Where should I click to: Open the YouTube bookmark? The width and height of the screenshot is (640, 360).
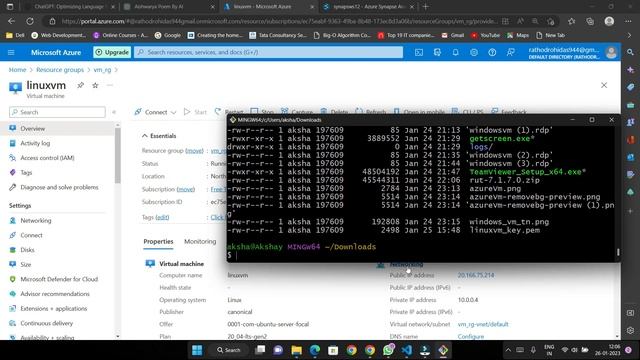[x=485, y=36]
